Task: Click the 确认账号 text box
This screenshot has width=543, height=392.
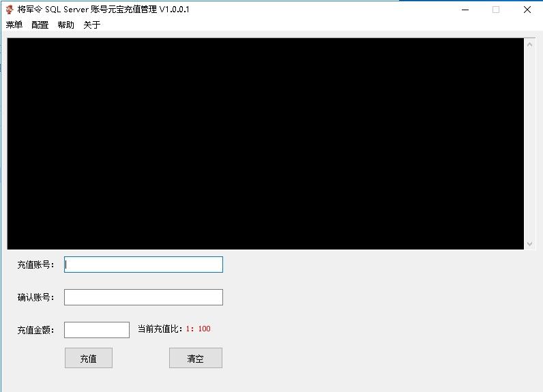Action: point(143,297)
